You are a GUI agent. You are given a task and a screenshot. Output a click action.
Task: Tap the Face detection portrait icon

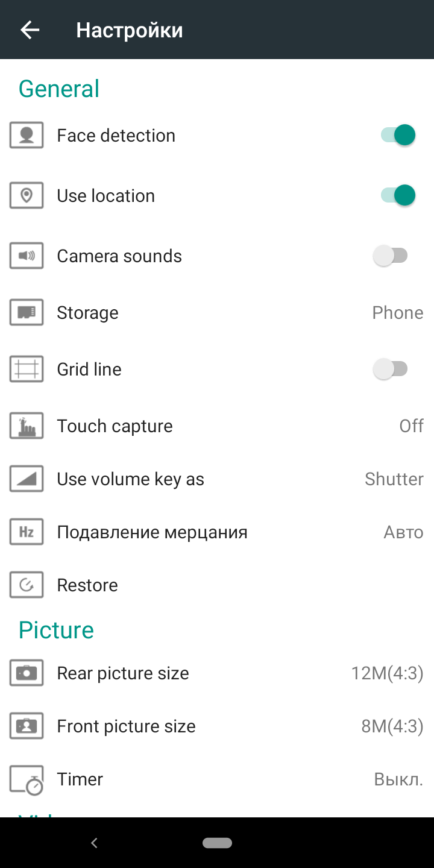click(27, 135)
